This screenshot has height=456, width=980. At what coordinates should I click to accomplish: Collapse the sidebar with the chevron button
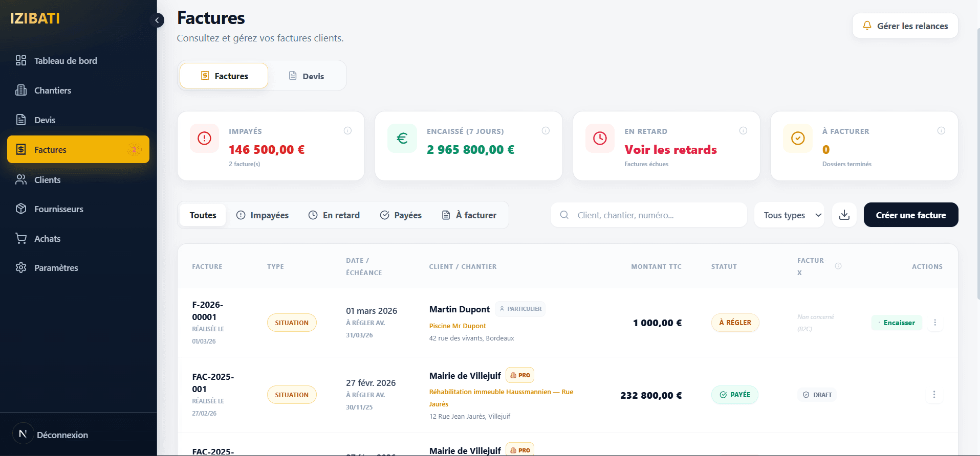(x=157, y=20)
